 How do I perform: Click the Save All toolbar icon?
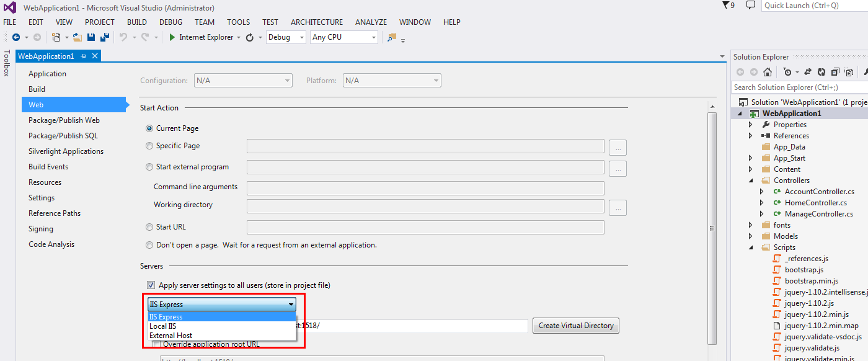pyautogui.click(x=104, y=37)
